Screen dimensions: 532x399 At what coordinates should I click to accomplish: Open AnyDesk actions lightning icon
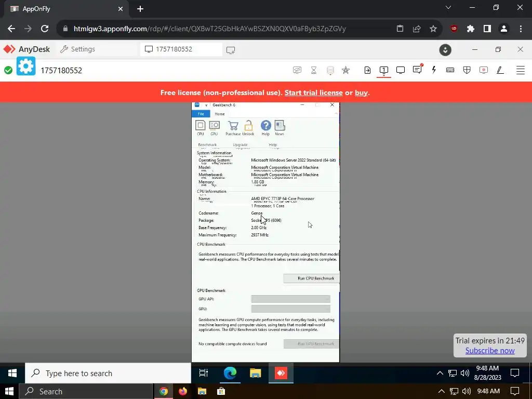pos(434,70)
